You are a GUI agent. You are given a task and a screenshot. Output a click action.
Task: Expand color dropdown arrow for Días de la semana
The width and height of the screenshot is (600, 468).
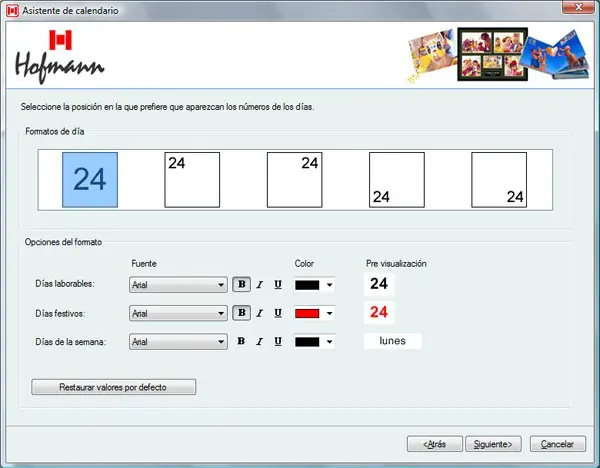[x=329, y=342]
